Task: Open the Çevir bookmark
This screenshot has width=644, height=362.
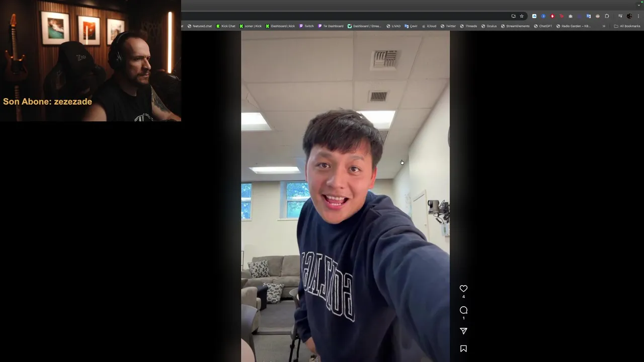Action: click(411, 26)
